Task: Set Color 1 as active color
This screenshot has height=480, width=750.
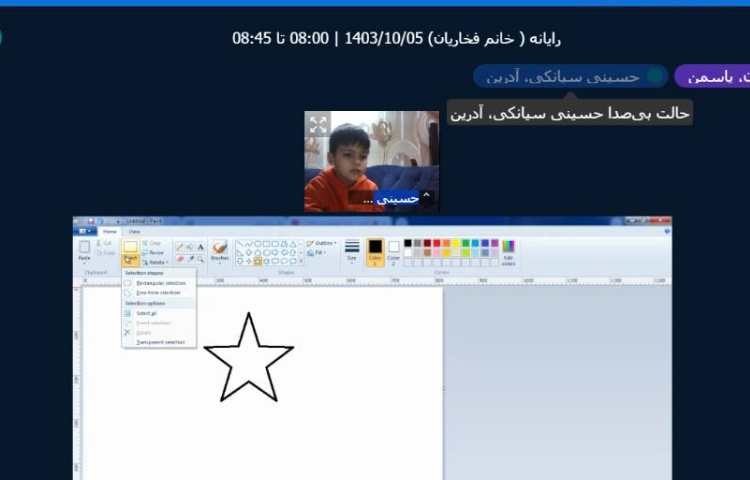Action: click(x=375, y=252)
